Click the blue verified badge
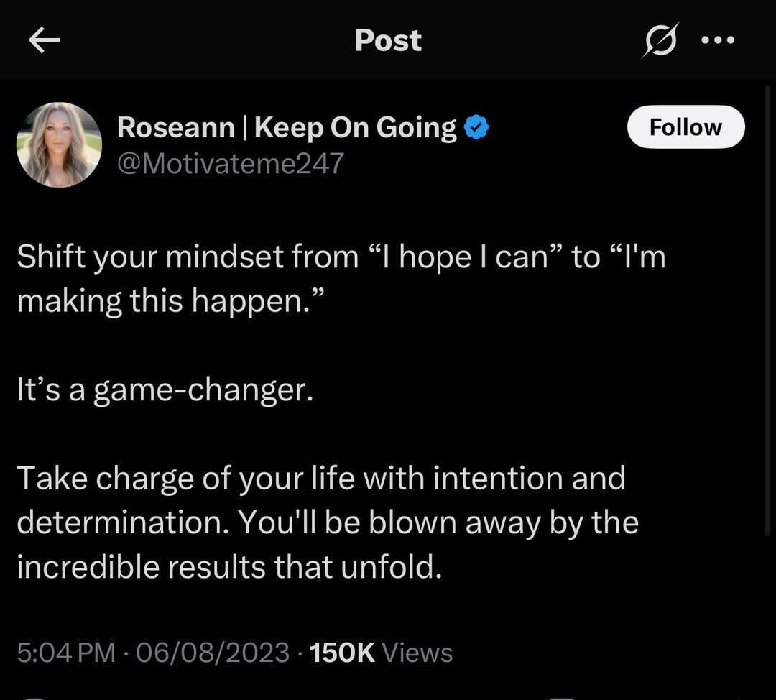776x700 pixels. 476,128
